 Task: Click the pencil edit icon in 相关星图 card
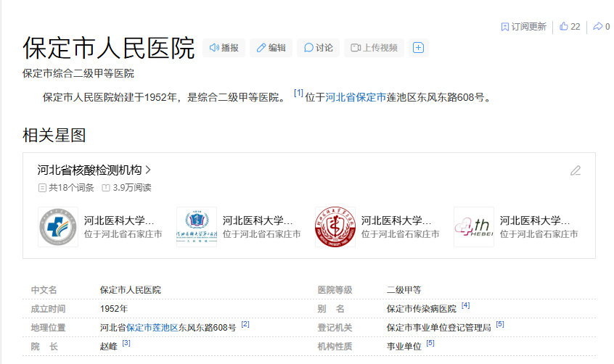click(x=576, y=170)
